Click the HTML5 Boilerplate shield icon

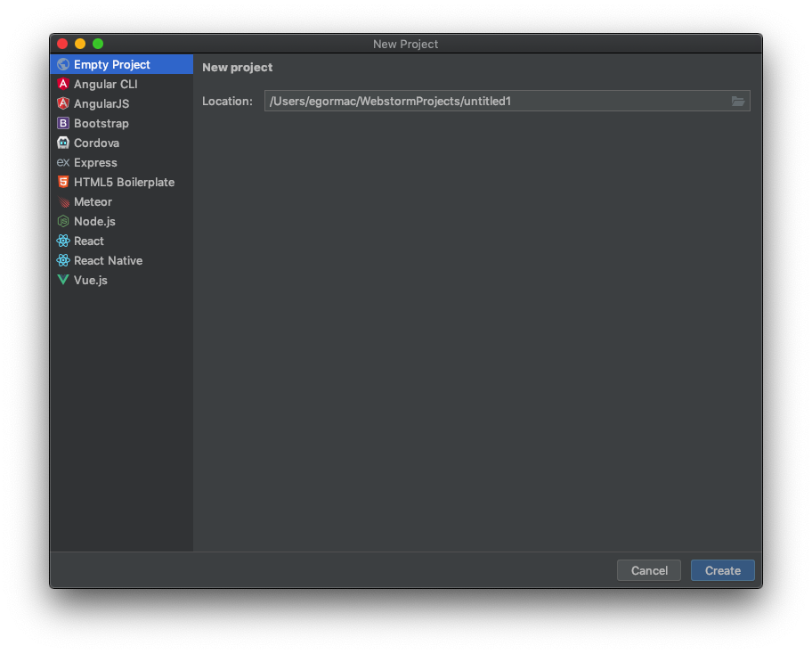tap(63, 182)
